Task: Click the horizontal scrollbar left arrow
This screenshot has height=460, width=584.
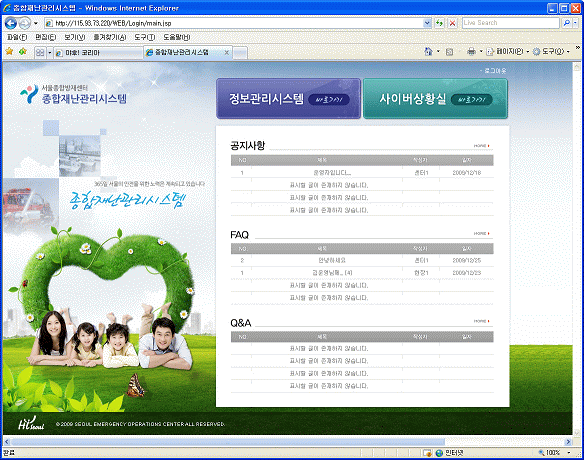Action: point(7,442)
